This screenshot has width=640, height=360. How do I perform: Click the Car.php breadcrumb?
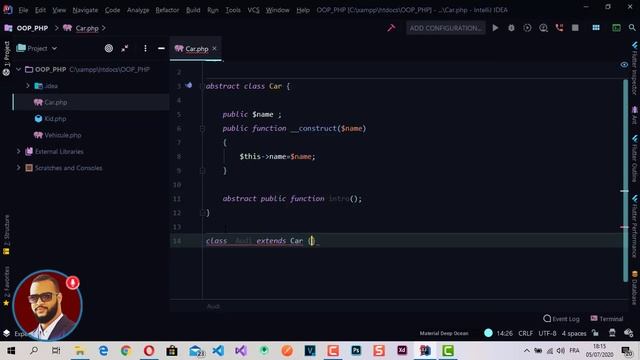[87, 28]
